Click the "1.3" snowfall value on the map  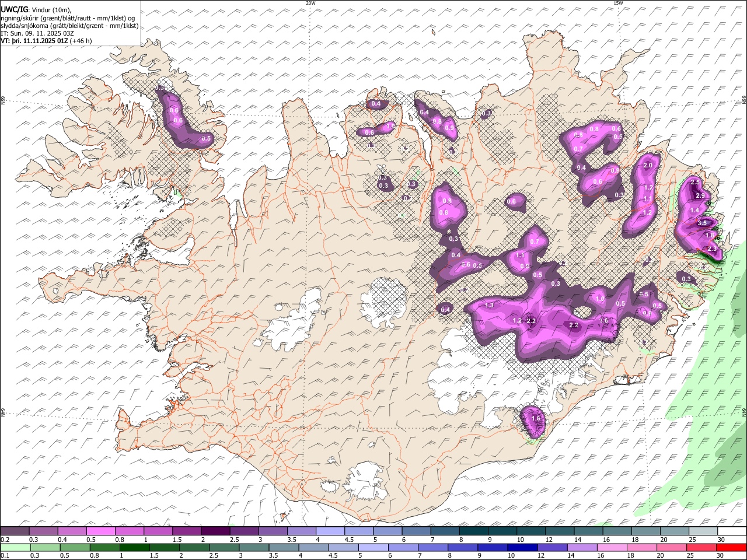pyautogui.click(x=489, y=305)
